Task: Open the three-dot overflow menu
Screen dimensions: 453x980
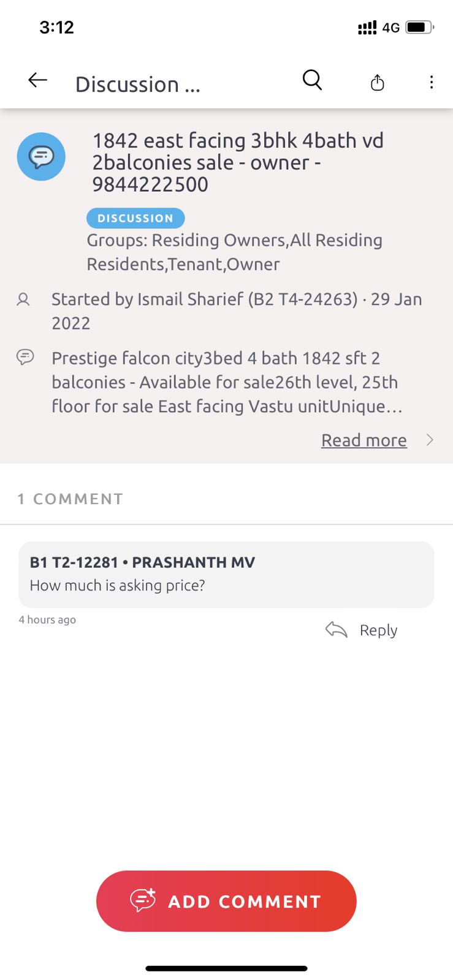Action: [x=432, y=82]
